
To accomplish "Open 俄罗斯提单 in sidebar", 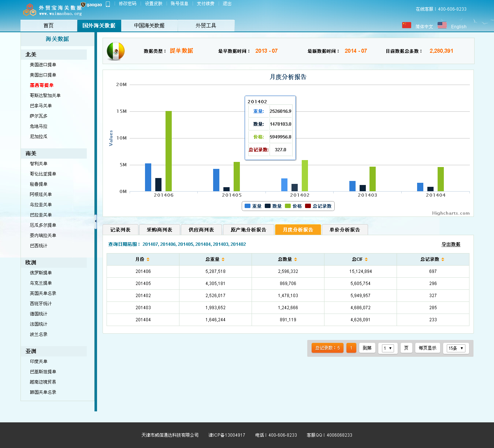I will coord(41,273).
